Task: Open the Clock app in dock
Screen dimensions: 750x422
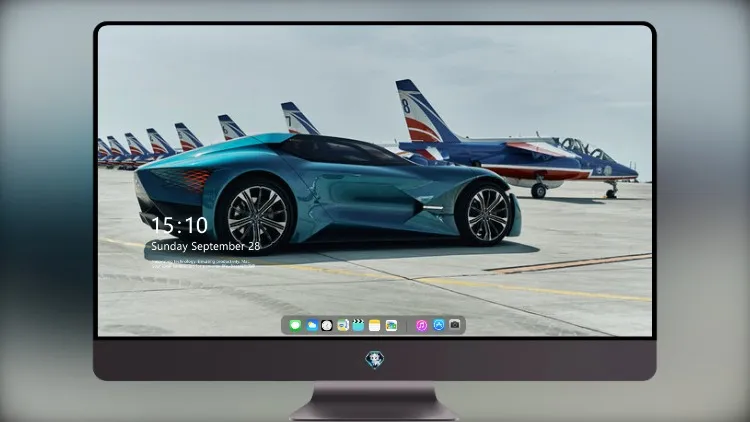Action: [327, 325]
